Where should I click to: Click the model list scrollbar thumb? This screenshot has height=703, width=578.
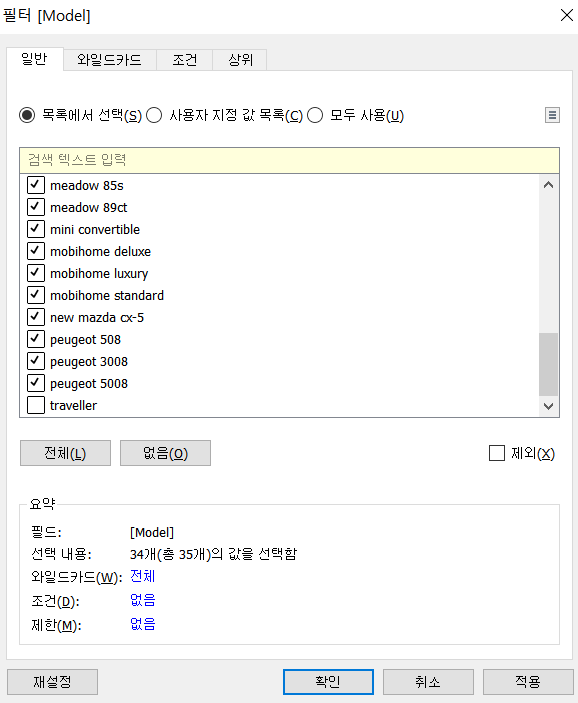click(548, 364)
